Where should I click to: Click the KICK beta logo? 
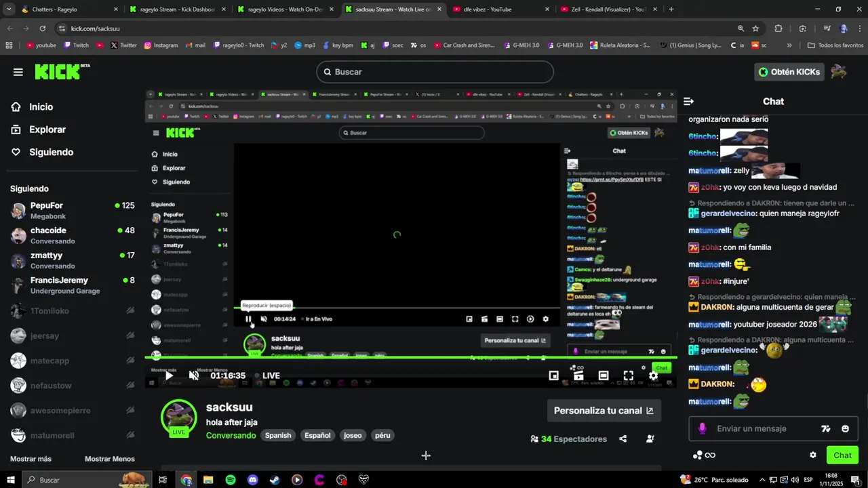[x=62, y=71]
